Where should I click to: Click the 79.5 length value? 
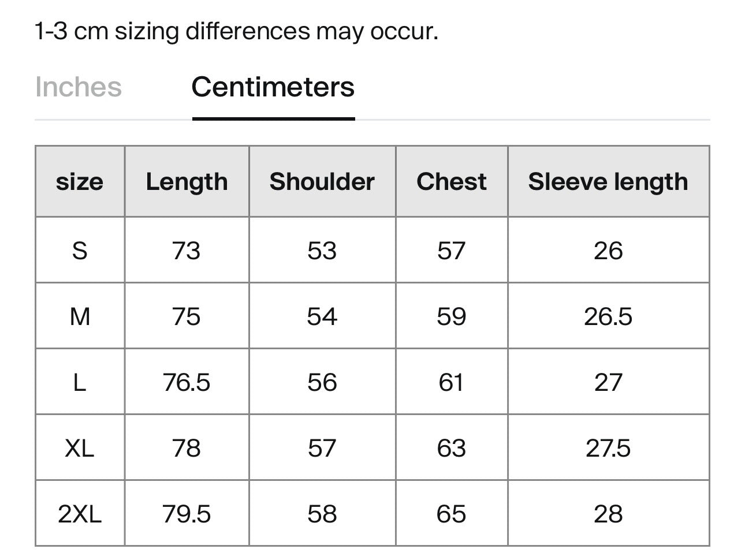point(187,514)
